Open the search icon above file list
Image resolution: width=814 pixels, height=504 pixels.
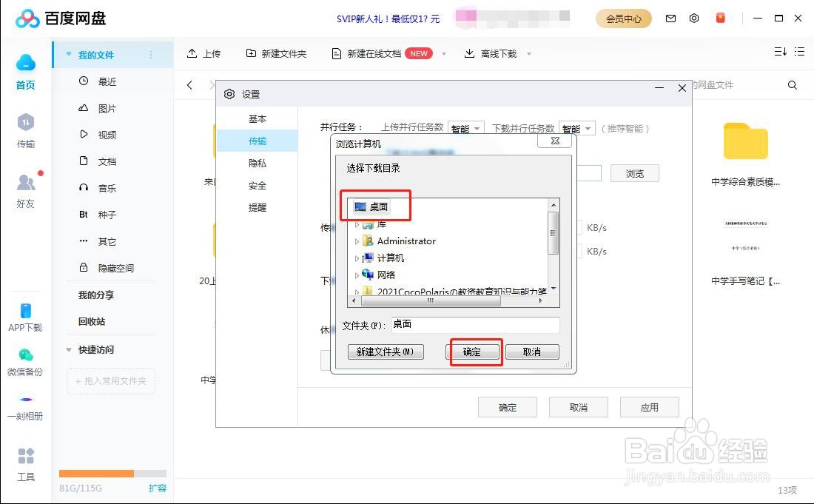tap(791, 85)
